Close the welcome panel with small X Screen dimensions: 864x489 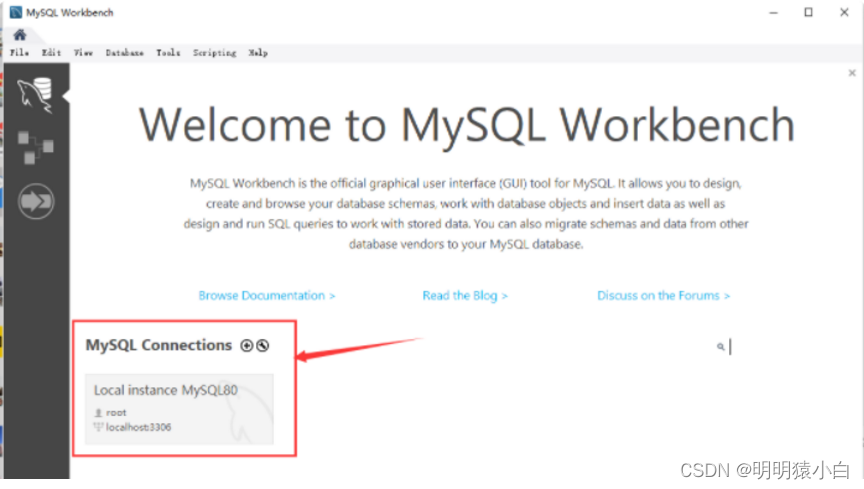pyautogui.click(x=852, y=73)
